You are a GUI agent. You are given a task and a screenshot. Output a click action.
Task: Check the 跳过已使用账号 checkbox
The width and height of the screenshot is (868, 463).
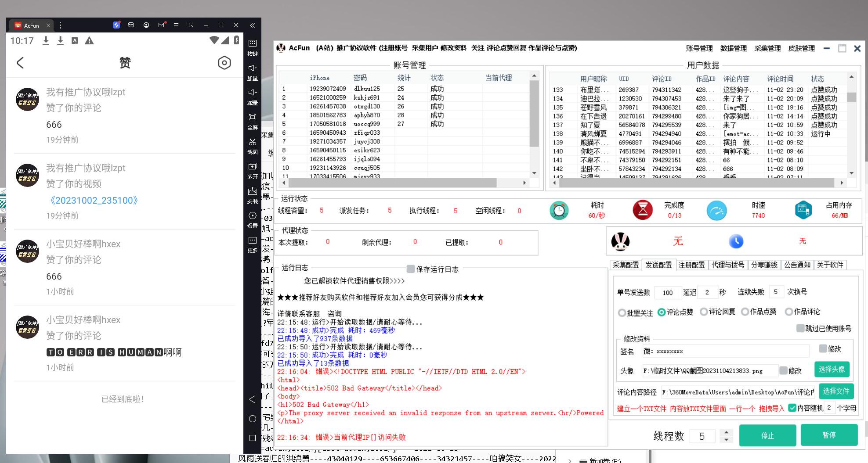click(x=800, y=328)
